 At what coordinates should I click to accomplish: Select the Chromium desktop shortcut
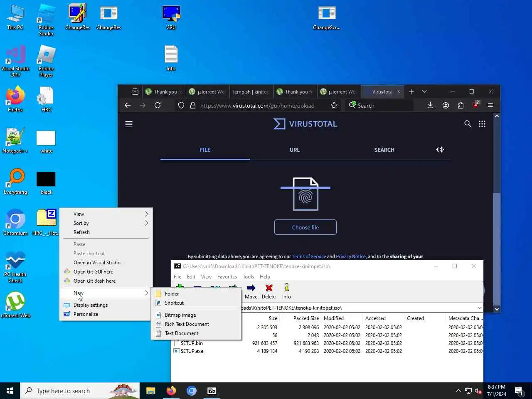click(15, 222)
